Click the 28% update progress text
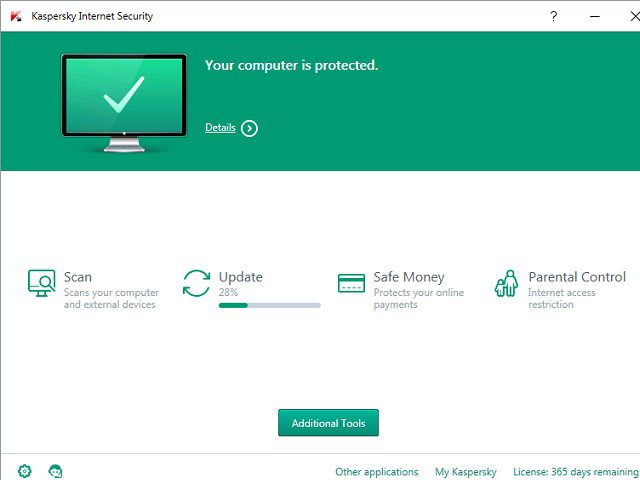Image resolution: width=640 pixels, height=480 pixels. tap(228, 292)
